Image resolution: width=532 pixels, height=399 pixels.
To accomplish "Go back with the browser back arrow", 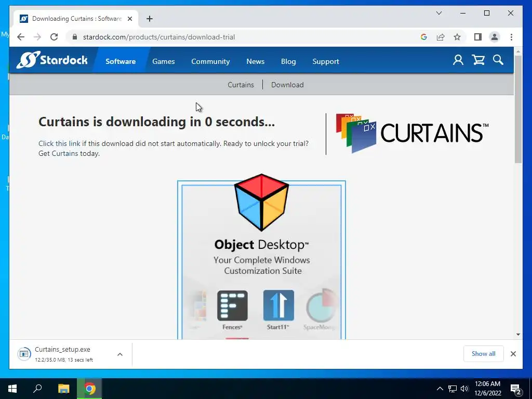I will (21, 37).
